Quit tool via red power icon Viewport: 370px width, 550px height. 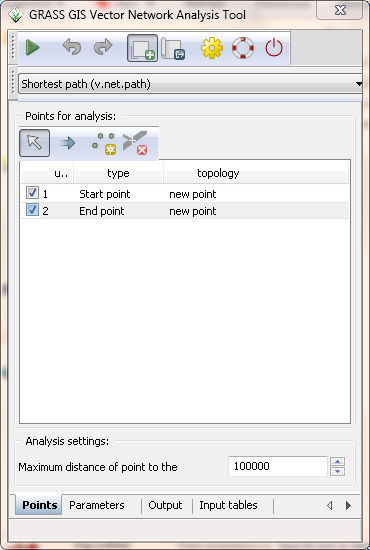(x=274, y=48)
